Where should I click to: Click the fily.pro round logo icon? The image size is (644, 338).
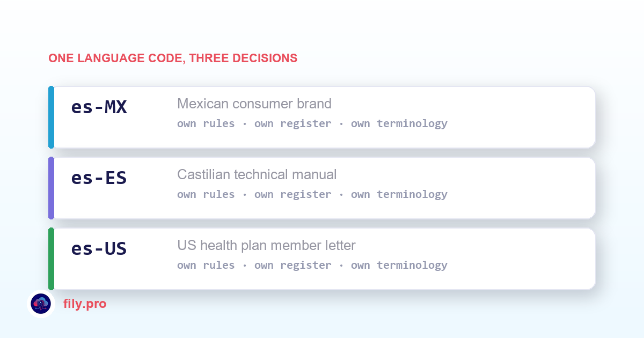[41, 304]
